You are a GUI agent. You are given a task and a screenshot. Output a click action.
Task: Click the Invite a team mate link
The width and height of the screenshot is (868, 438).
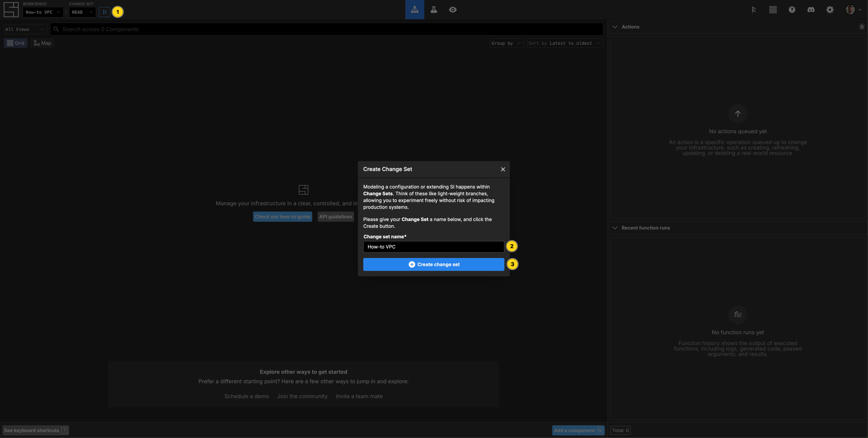[359, 397]
